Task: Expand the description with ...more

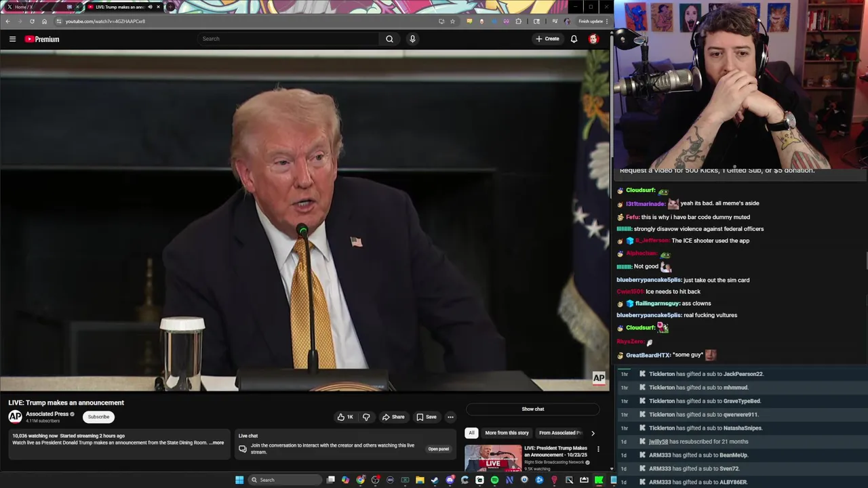Action: (x=216, y=443)
